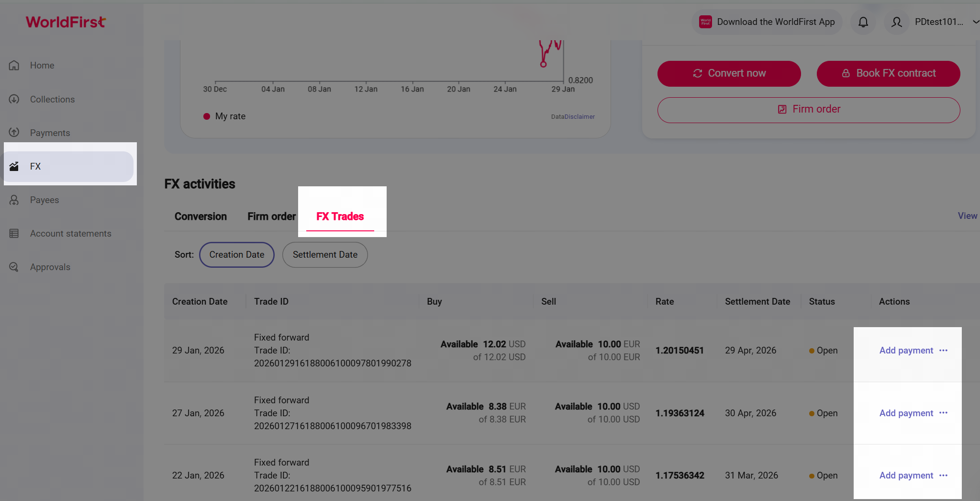The image size is (980, 501).
Task: Click the rate 1.17536342
Action: point(680,475)
